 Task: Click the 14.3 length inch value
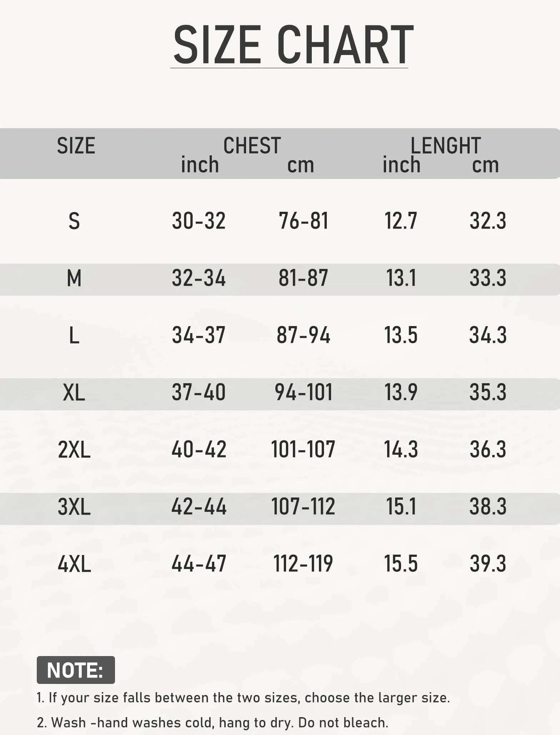click(401, 449)
